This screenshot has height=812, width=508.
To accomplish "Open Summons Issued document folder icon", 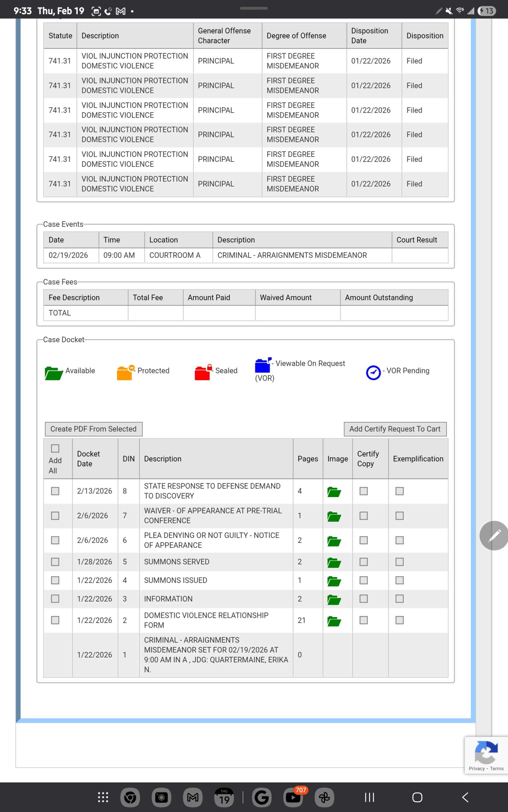I will [334, 581].
